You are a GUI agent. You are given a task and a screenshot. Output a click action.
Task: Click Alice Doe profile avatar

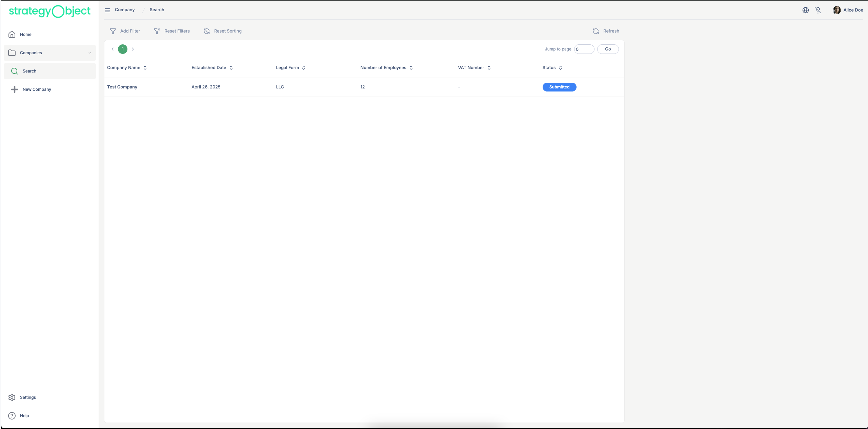(x=836, y=10)
